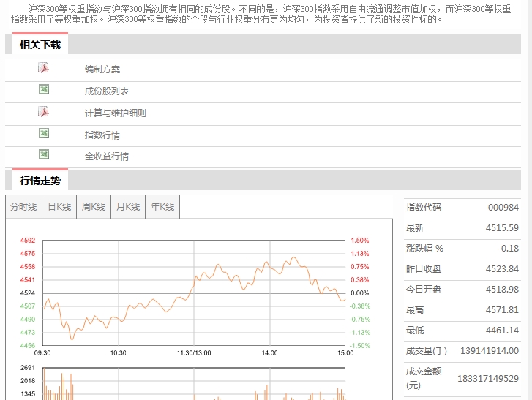Click the 最低 label
Screen dimensions: 532x400
[x=415, y=331]
